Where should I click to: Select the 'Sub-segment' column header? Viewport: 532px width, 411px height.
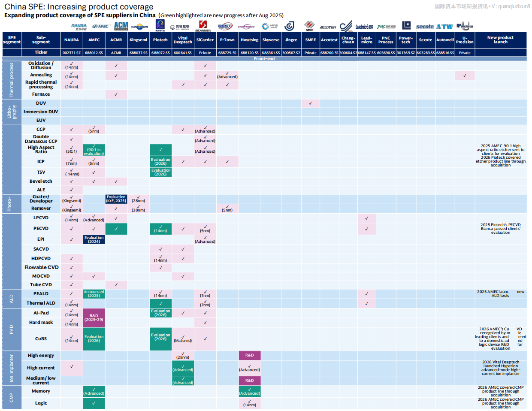(41, 40)
